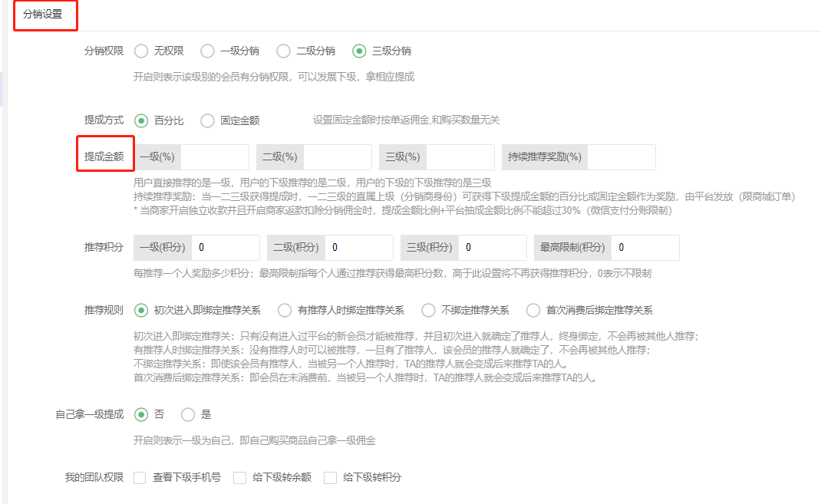Image resolution: width=821 pixels, height=504 pixels.
Task: Click the 一级(%) commission input field
Action: point(214,157)
